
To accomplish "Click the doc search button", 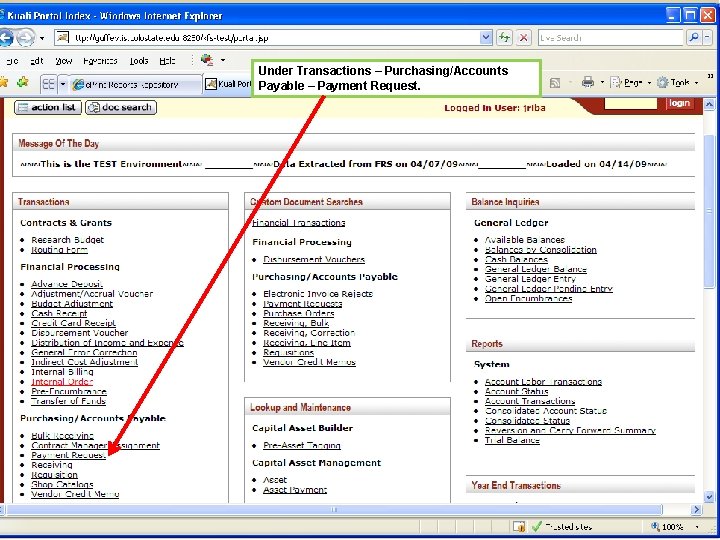I will tap(121, 107).
